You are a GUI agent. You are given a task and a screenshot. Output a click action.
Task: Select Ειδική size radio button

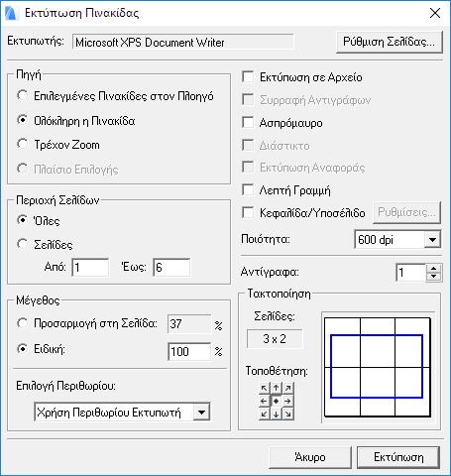(23, 349)
